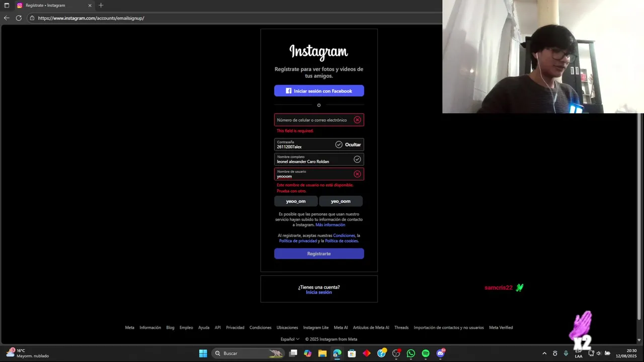Open the Meta footer link
The width and height of the screenshot is (644, 362).
click(130, 328)
